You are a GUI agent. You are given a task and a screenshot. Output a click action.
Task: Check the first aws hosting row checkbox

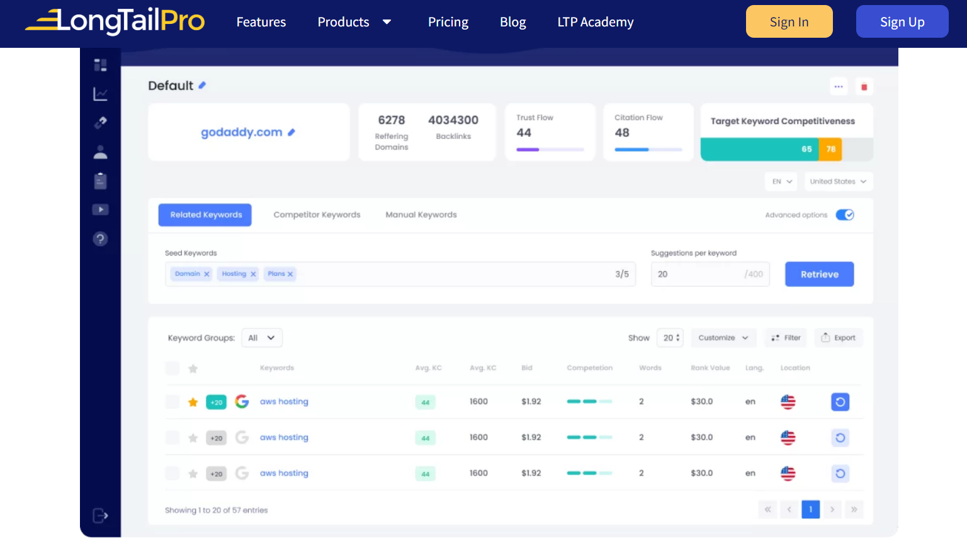click(172, 402)
